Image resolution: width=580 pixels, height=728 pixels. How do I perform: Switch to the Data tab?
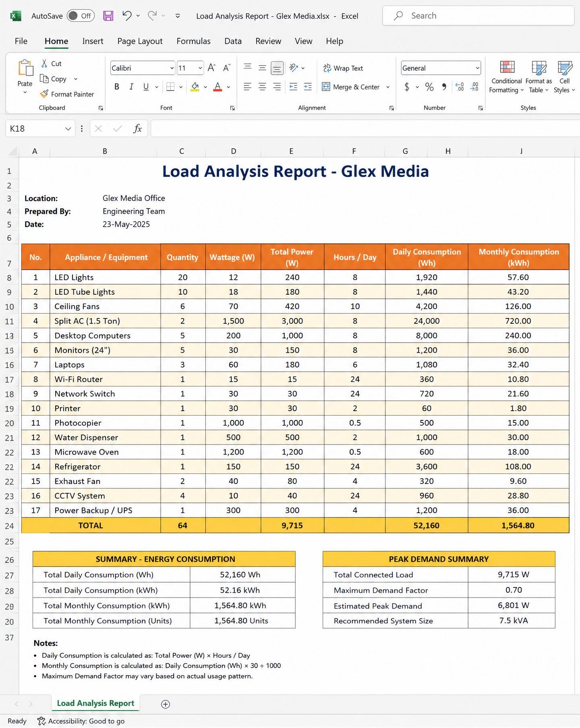[233, 41]
